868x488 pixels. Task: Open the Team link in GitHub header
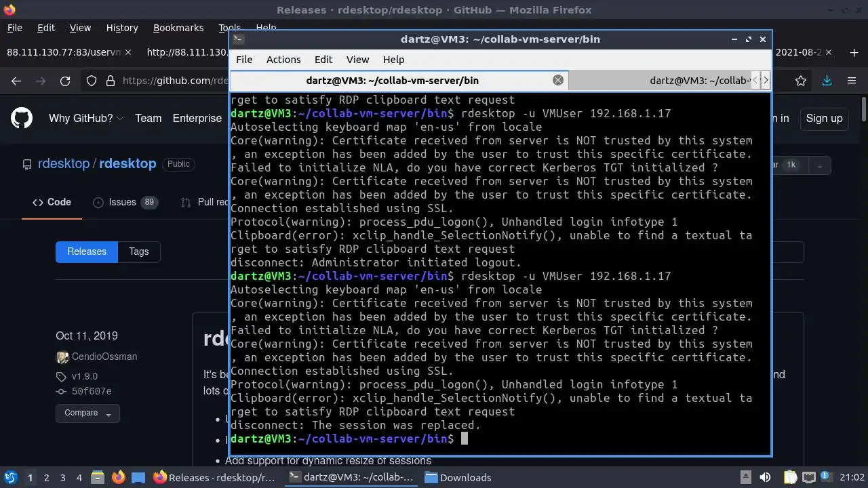point(148,118)
